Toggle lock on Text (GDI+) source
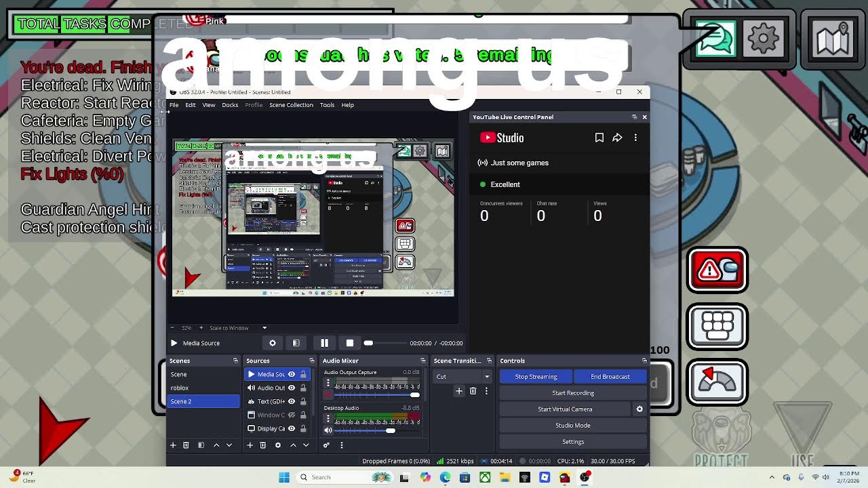Screen dimensions: 868x488 (303, 401)
